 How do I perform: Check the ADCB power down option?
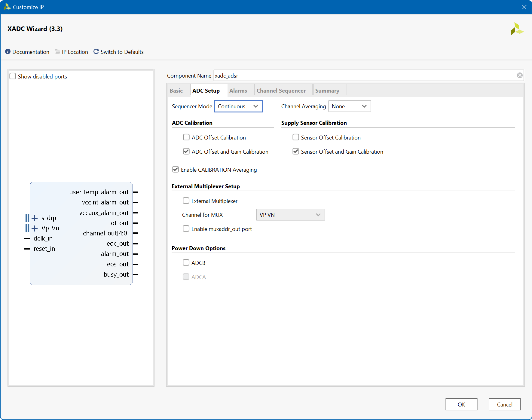click(186, 263)
